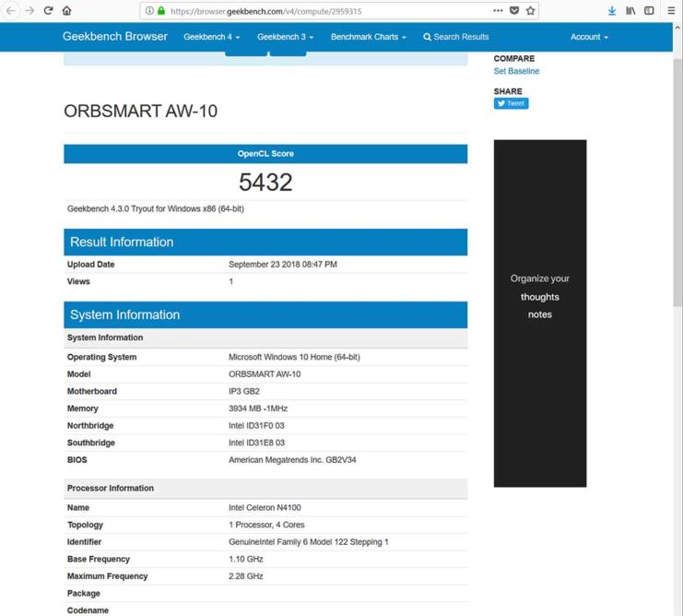Bookmark this page with the star icon
This screenshot has width=683, height=616.
(x=530, y=11)
